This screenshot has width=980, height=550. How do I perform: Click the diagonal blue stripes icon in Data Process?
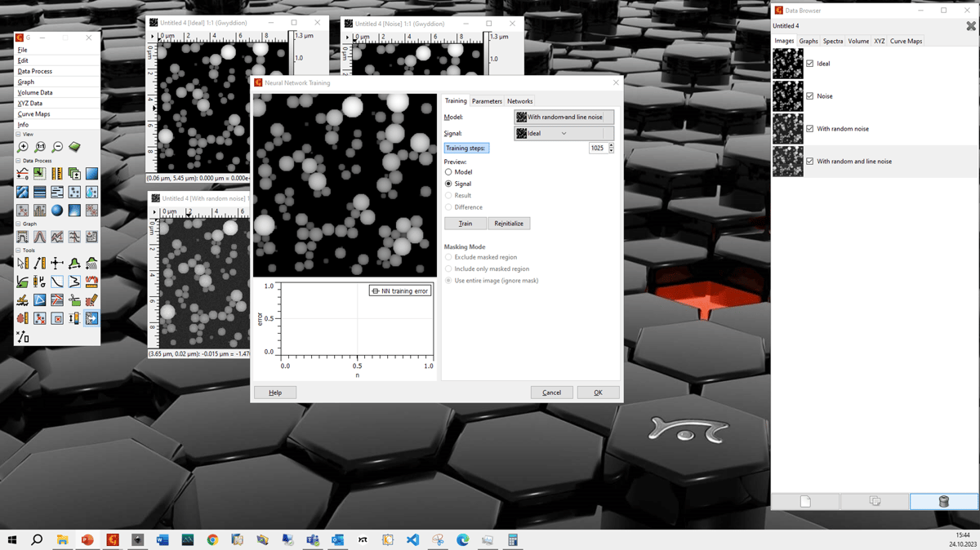tap(23, 193)
